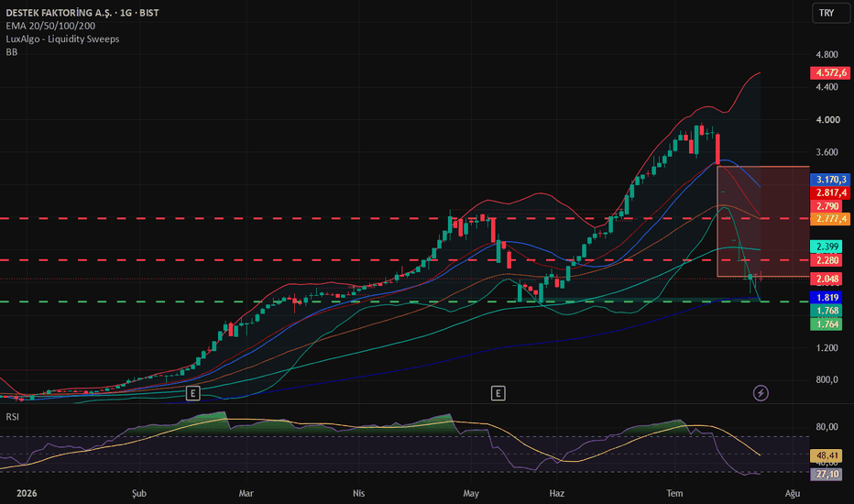The width and height of the screenshot is (854, 504).
Task: Select the green 1.764 price label
Action: (x=827, y=324)
